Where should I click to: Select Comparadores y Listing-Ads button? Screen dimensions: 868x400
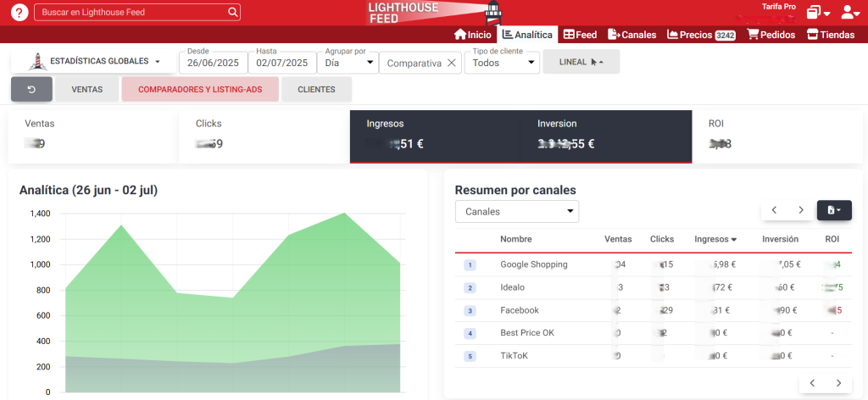(200, 89)
